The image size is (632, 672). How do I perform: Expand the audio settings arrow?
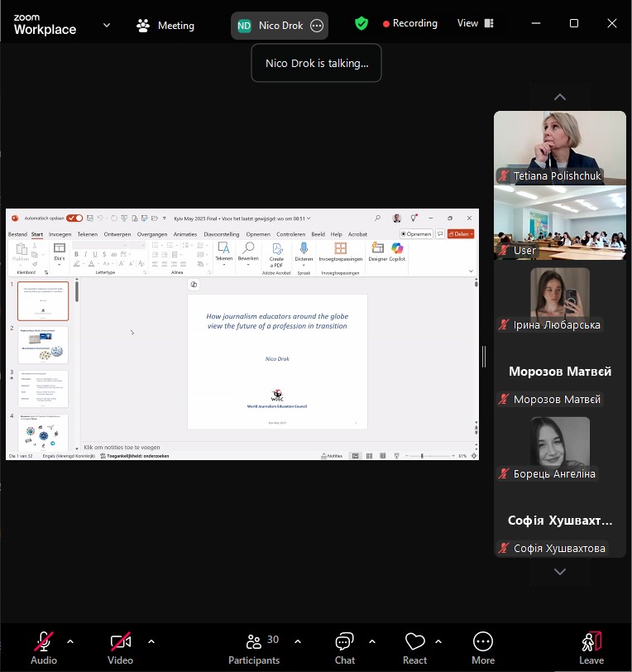(x=70, y=641)
